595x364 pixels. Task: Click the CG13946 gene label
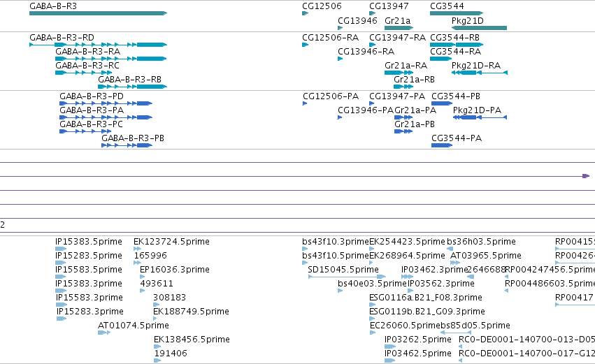[357, 20]
